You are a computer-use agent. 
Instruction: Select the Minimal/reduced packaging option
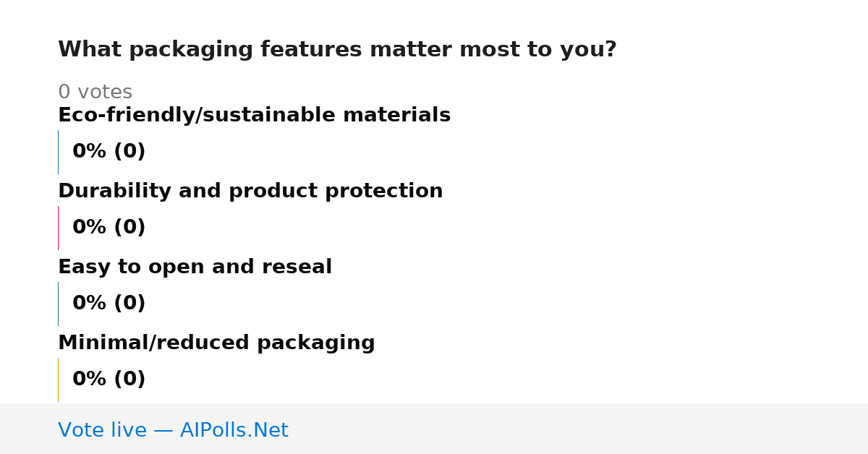216,343
